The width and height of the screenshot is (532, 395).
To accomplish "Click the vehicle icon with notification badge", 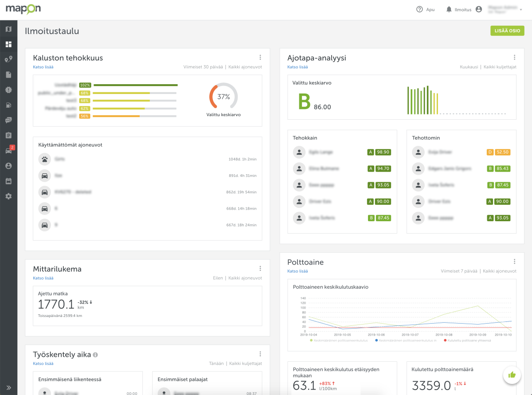I will coord(8,151).
